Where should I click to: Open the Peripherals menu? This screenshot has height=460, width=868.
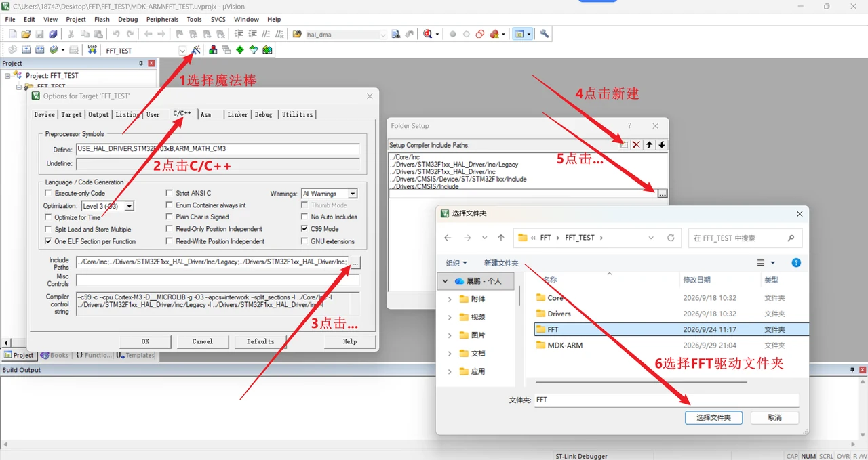(163, 20)
